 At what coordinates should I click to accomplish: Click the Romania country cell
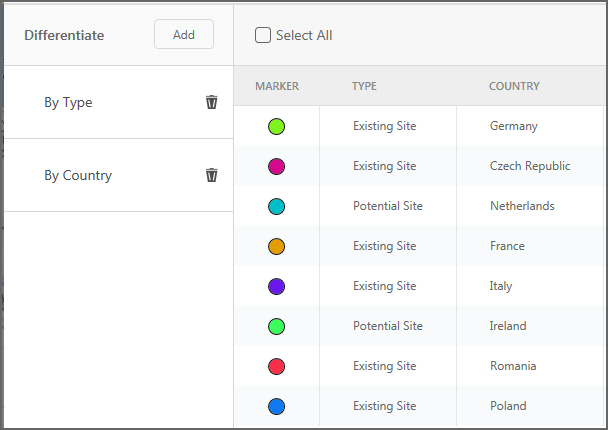coord(513,366)
